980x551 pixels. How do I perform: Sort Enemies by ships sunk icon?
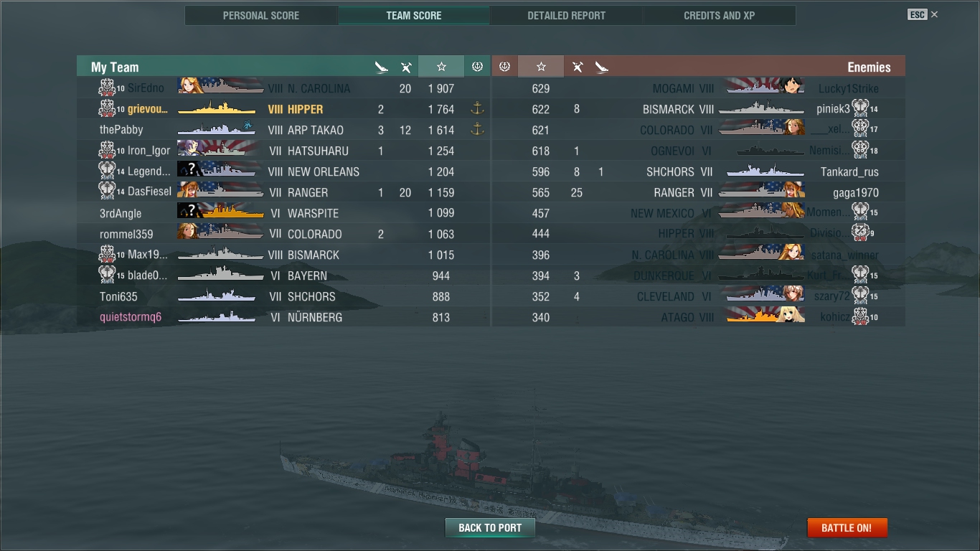click(601, 67)
